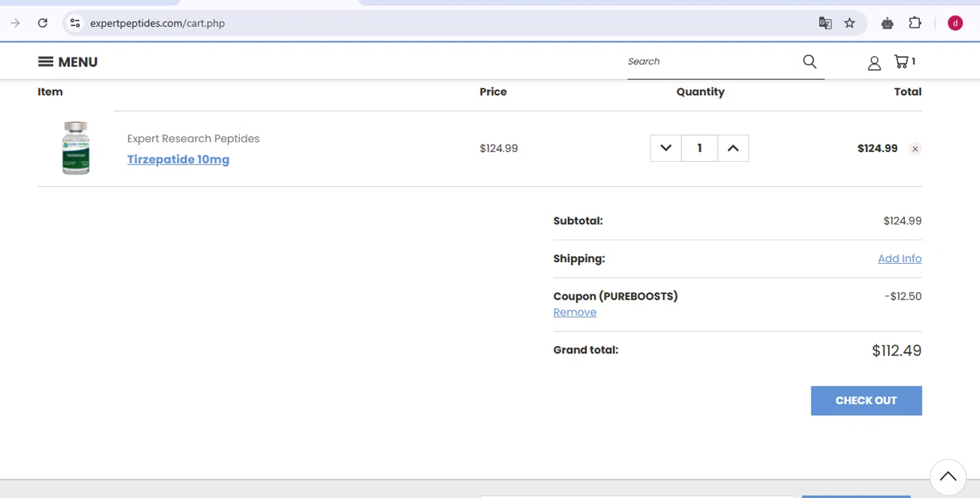
Task: Click the CHECK OUT button
Action: pos(866,401)
